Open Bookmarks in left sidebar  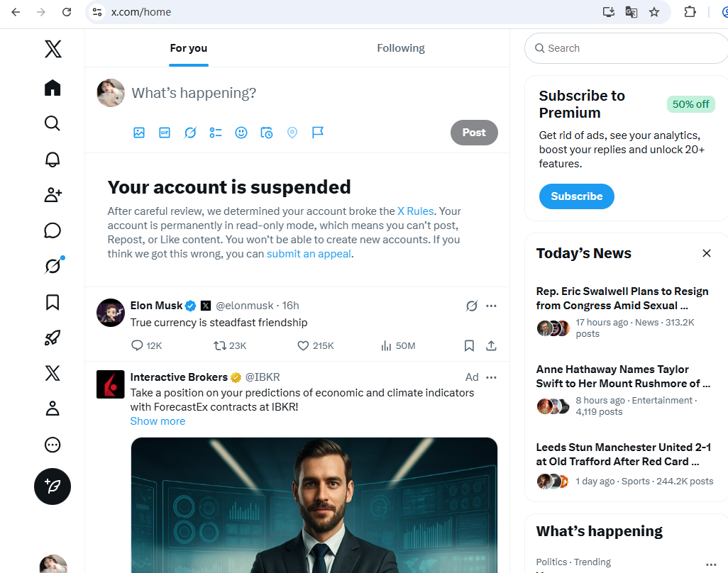pos(53,303)
